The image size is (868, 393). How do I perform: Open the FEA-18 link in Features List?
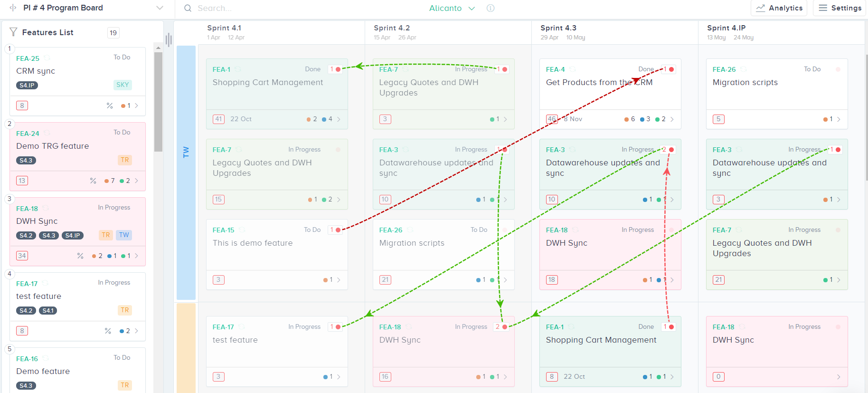tap(27, 209)
